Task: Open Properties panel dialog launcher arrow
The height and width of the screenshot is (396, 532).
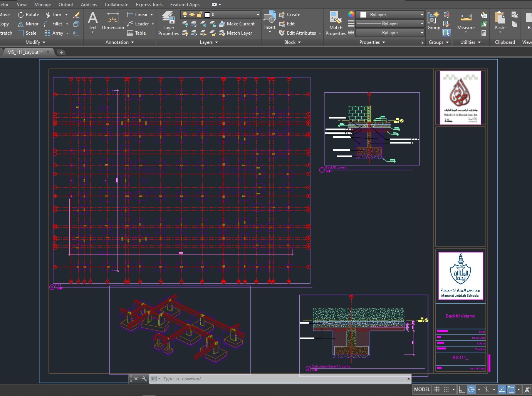Action: pyautogui.click(x=422, y=43)
